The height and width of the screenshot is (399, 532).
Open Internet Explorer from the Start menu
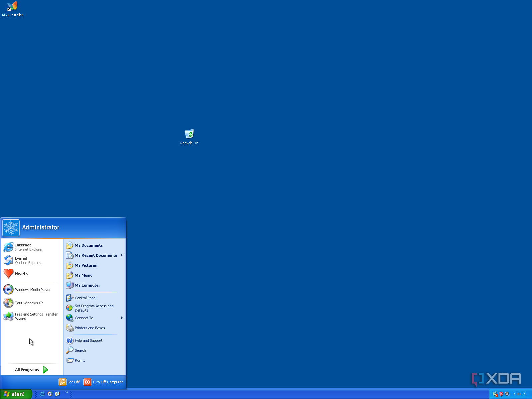tap(32, 247)
